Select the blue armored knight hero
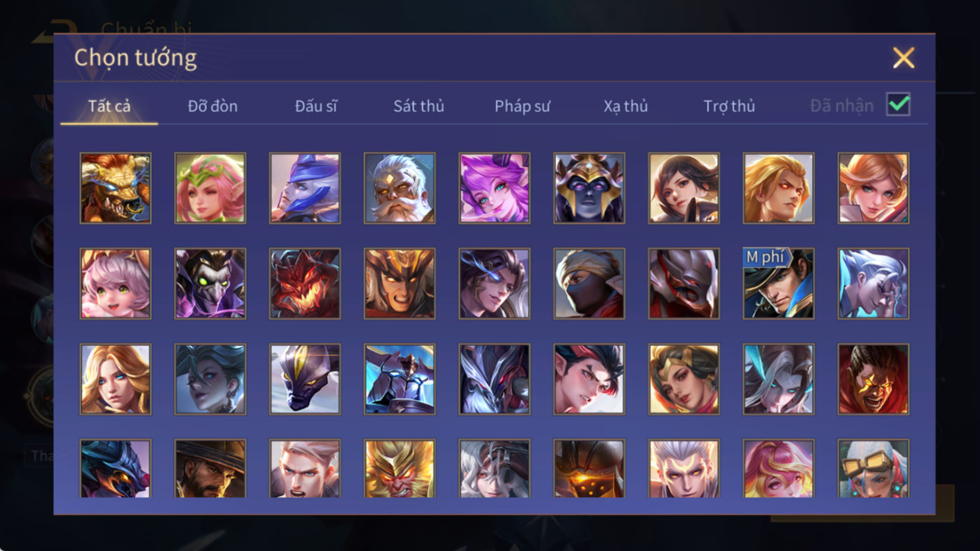 399,379
